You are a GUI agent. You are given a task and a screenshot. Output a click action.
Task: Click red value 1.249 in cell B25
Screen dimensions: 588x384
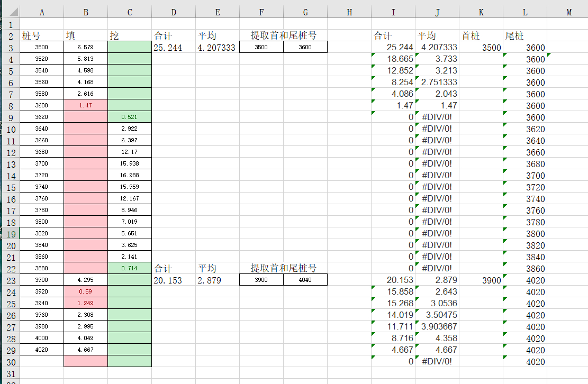coord(86,303)
